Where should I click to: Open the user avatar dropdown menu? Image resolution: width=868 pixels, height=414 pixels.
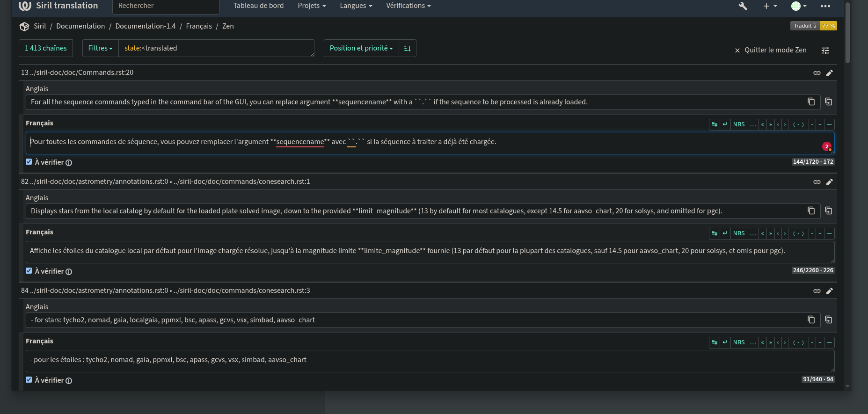click(x=798, y=6)
